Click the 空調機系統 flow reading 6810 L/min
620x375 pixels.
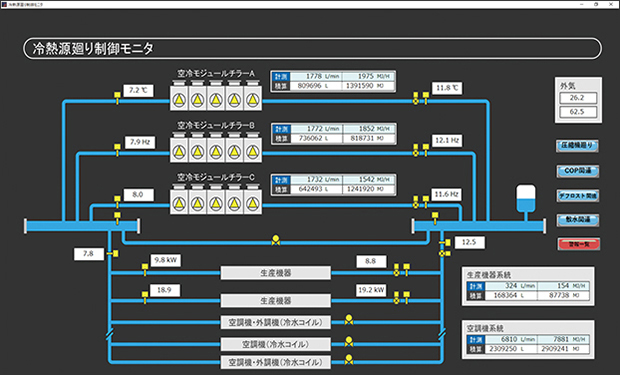[512, 339]
